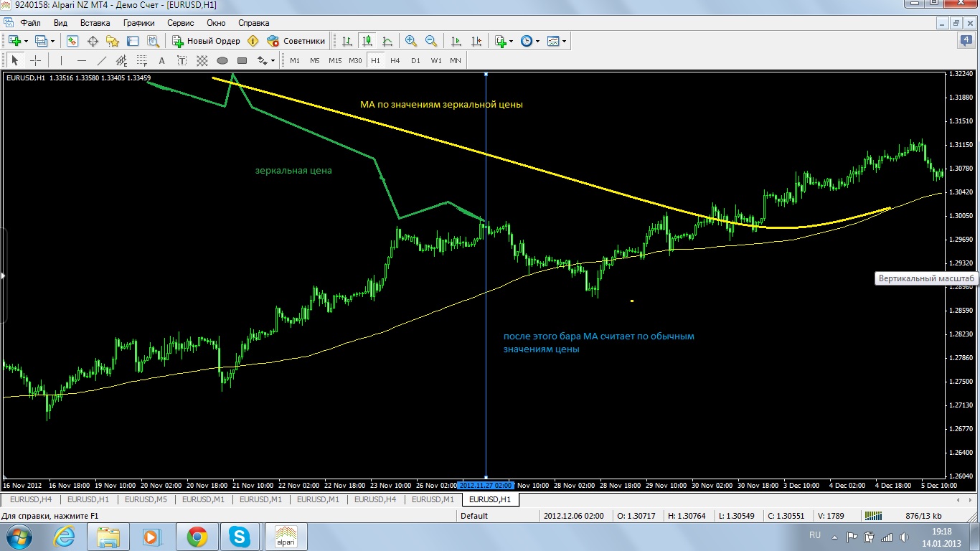Toggle the H1 timeframe button

point(375,60)
